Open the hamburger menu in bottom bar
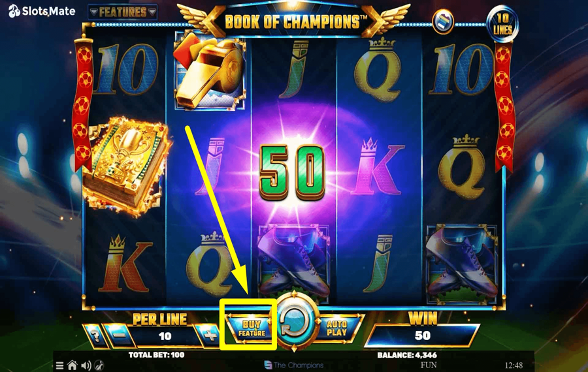 (59, 365)
